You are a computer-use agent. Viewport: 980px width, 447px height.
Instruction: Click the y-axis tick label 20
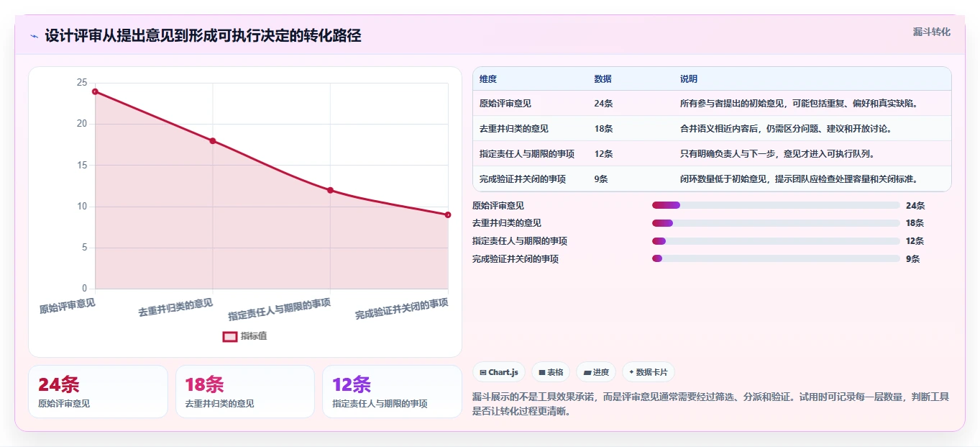click(x=81, y=124)
